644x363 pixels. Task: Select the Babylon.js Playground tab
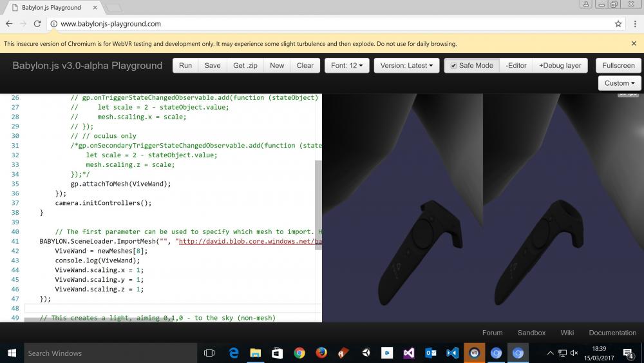52,7
